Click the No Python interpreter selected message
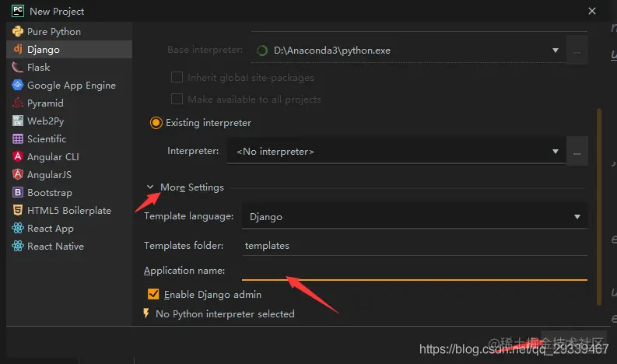Screen dimensions: 617x364 [x=225, y=313]
